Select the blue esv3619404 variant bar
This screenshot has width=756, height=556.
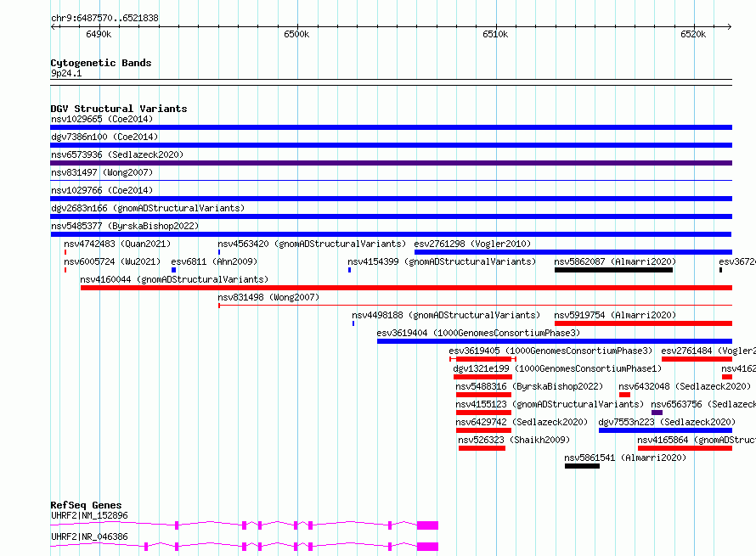555,341
